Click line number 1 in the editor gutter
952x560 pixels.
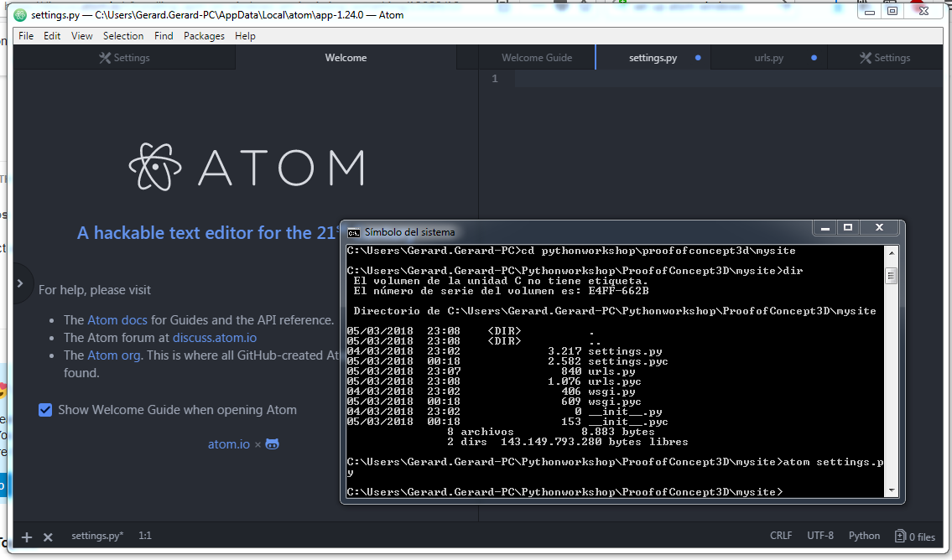[495, 78]
